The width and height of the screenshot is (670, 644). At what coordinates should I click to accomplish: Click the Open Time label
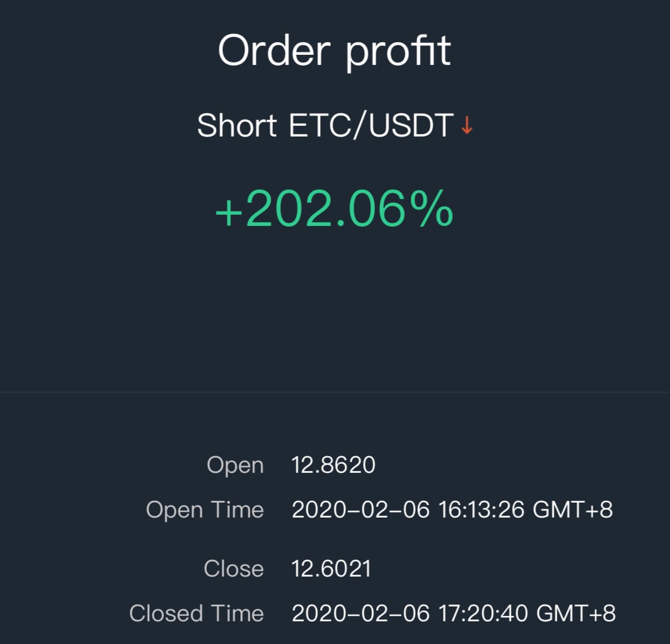coord(204,510)
